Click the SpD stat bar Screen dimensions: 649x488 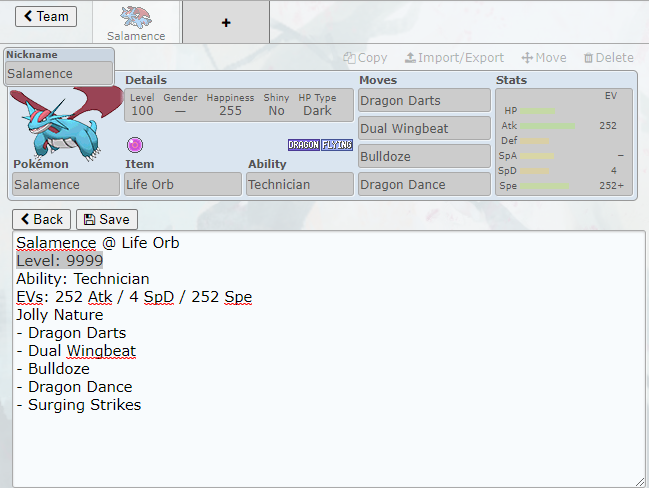coord(535,171)
